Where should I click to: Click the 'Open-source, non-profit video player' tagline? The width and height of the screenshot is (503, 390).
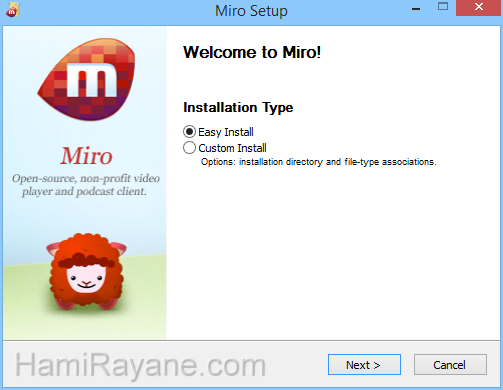point(86,185)
